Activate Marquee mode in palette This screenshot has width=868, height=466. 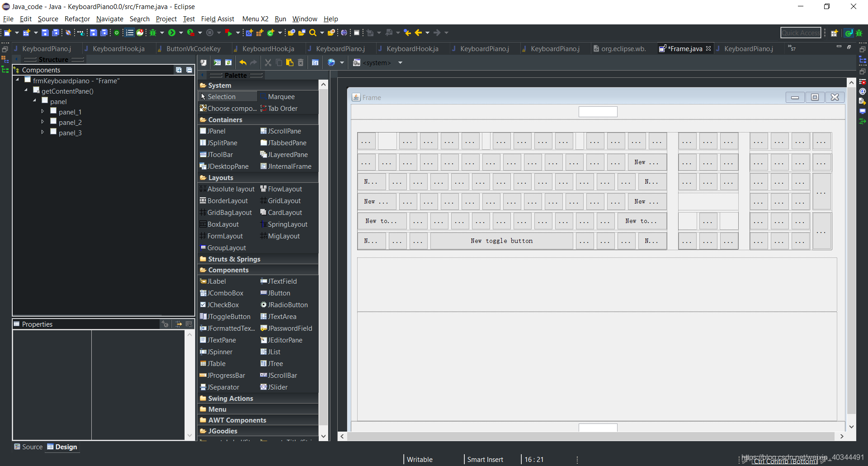(277, 97)
